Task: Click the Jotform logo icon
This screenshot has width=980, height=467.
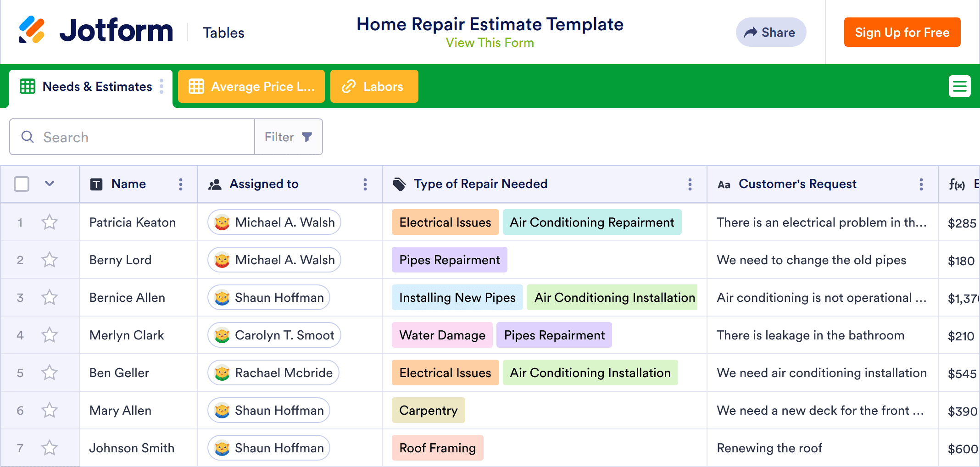Action: (32, 30)
